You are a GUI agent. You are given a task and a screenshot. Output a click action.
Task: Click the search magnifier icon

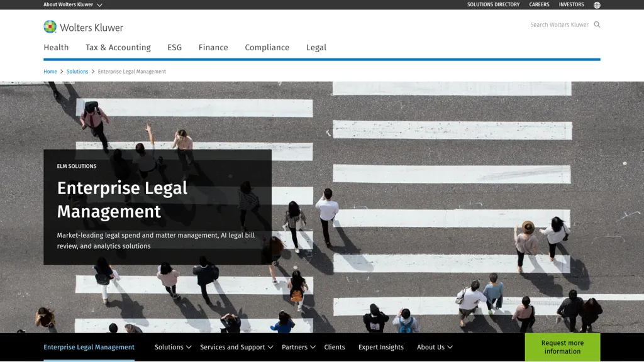pyautogui.click(x=597, y=25)
